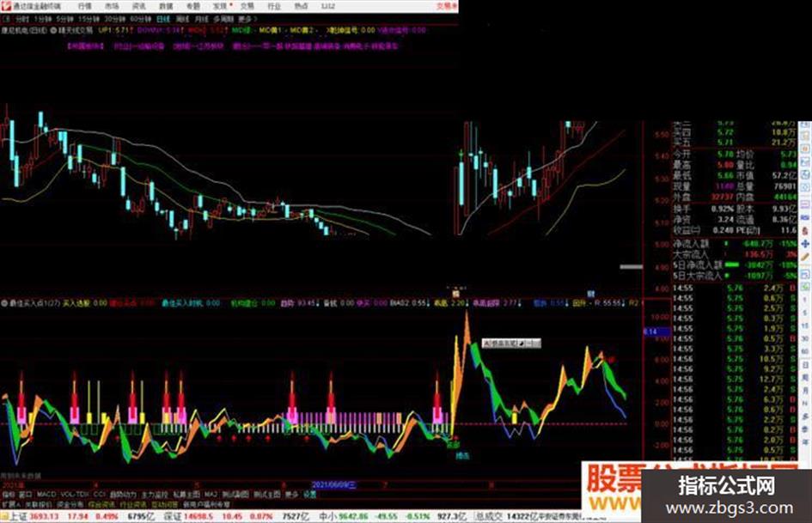Click the 中小 index value in status bar
812x523 pixels.
[x=354, y=516]
